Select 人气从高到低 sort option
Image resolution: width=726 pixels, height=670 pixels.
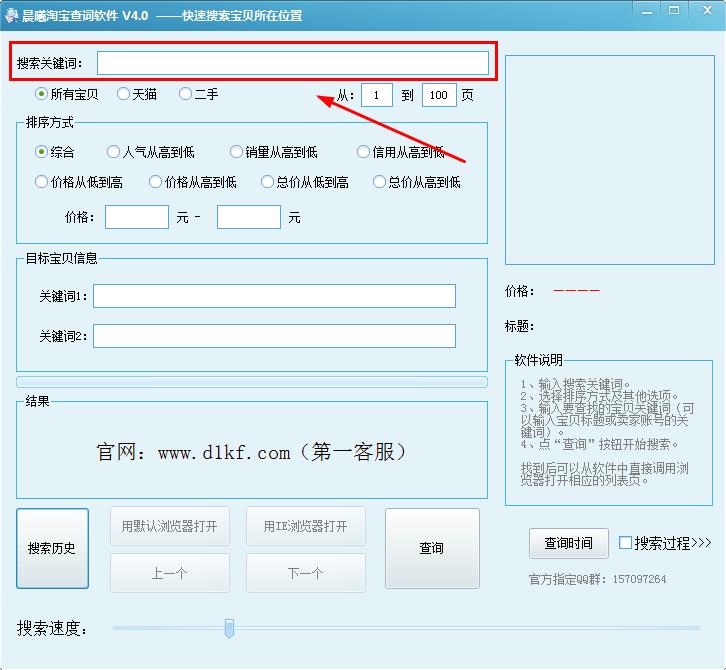coord(113,152)
